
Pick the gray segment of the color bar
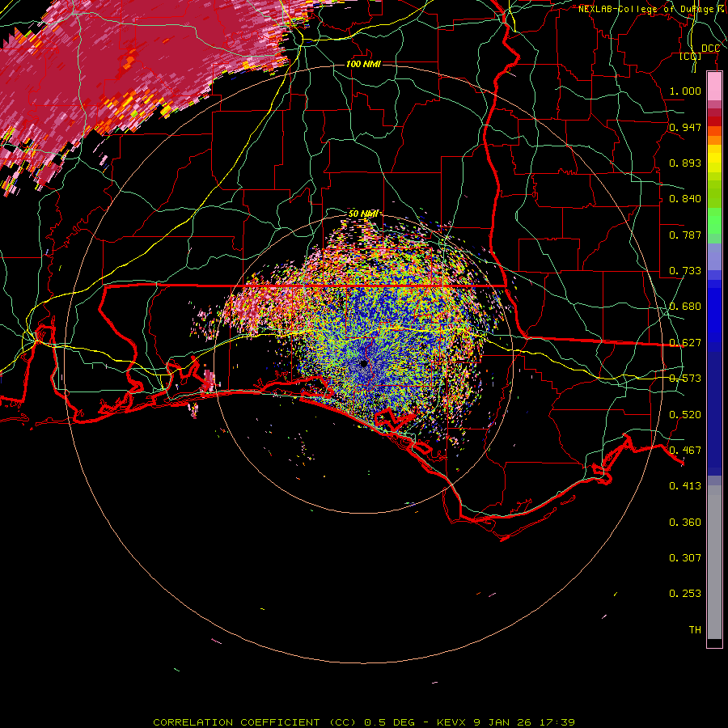click(714, 562)
